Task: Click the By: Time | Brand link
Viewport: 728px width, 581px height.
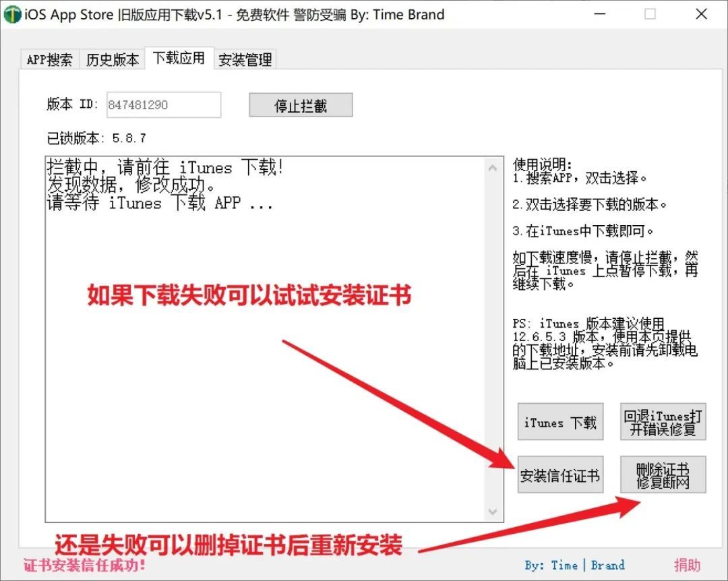Action: 575,565
